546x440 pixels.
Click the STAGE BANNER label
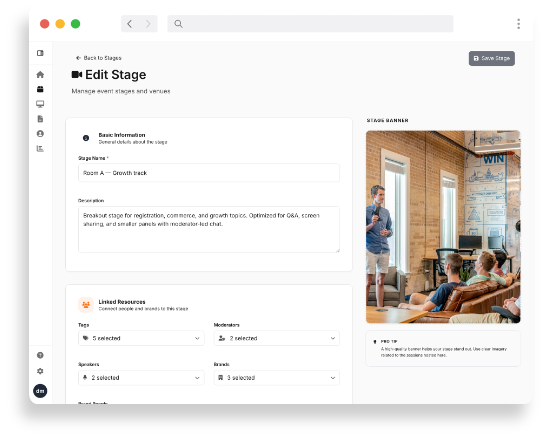(x=387, y=120)
